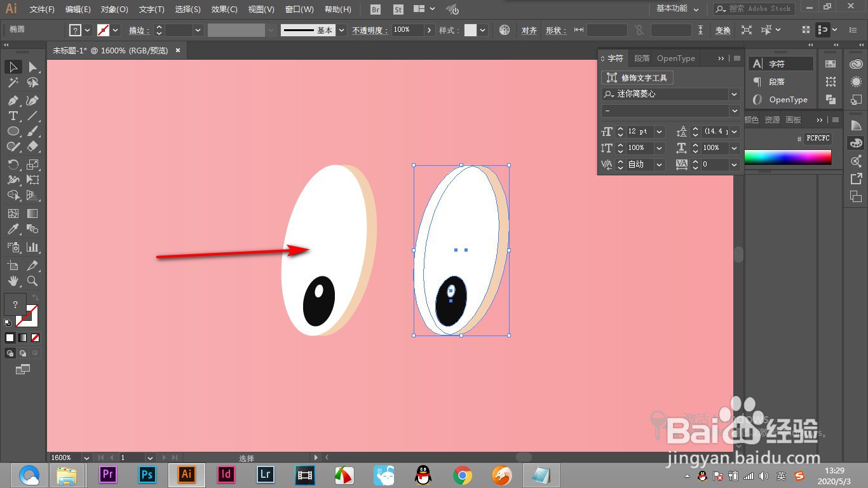
Task: Click the style swatch box
Action: (470, 30)
